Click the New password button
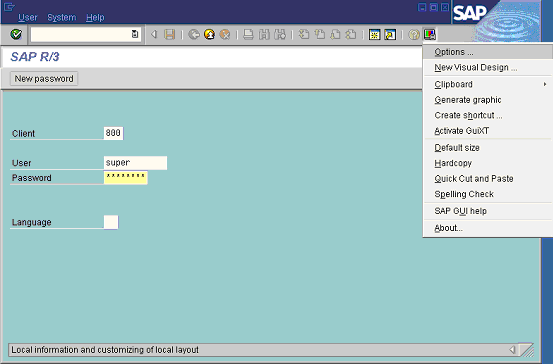 point(44,78)
